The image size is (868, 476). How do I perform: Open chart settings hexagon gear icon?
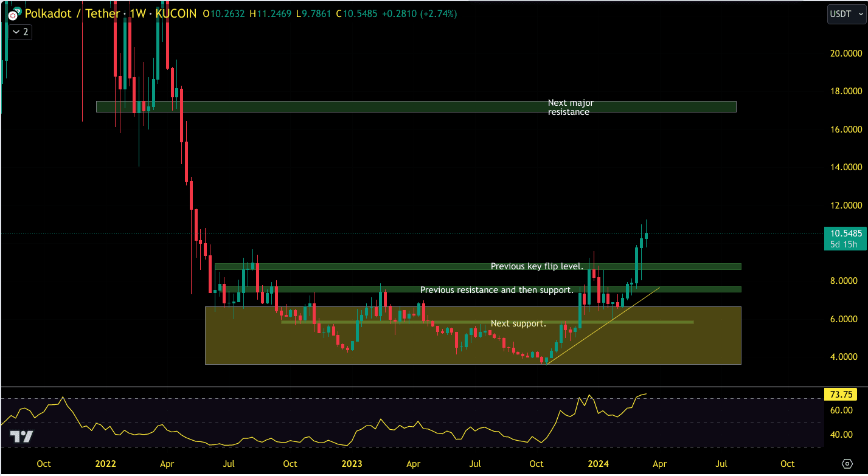[846, 464]
